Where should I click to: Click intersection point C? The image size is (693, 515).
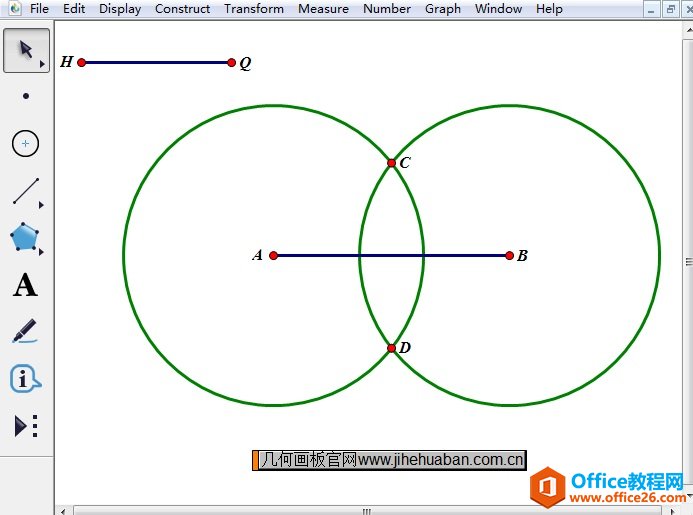(x=392, y=162)
